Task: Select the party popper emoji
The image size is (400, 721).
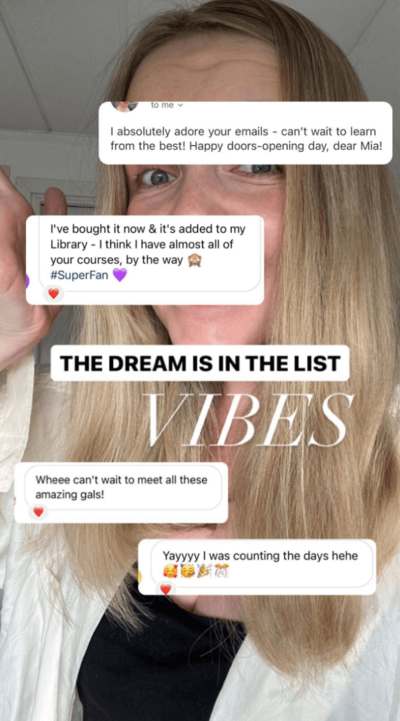Action: coord(204,572)
